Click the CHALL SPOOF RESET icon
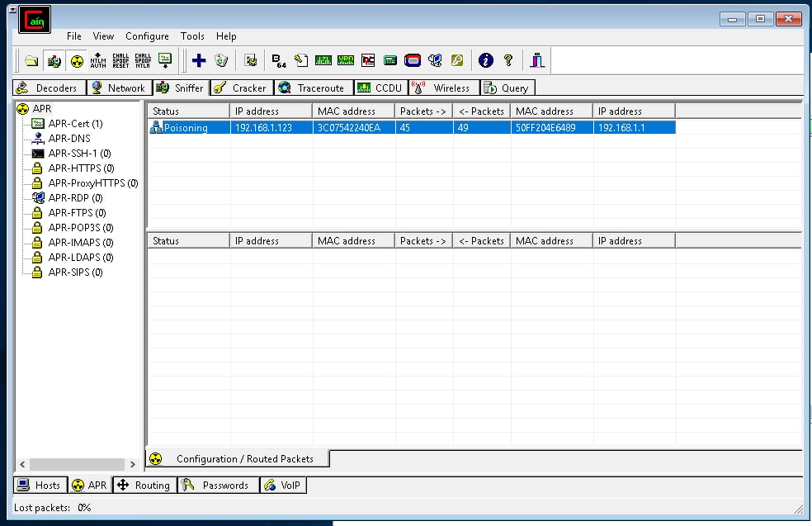Screen dimensions: 812x526 pos(120,60)
